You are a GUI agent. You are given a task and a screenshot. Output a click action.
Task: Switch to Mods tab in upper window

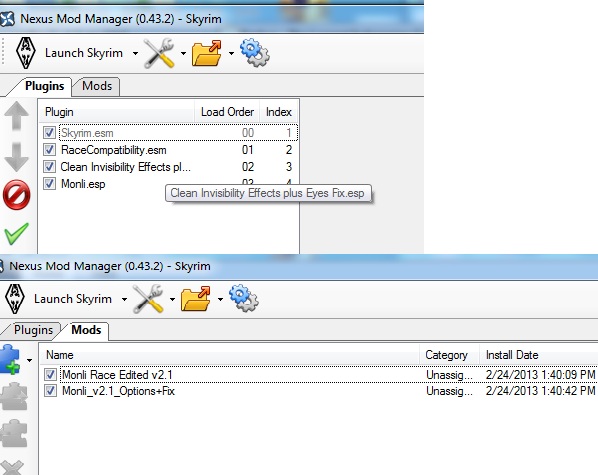point(97,86)
